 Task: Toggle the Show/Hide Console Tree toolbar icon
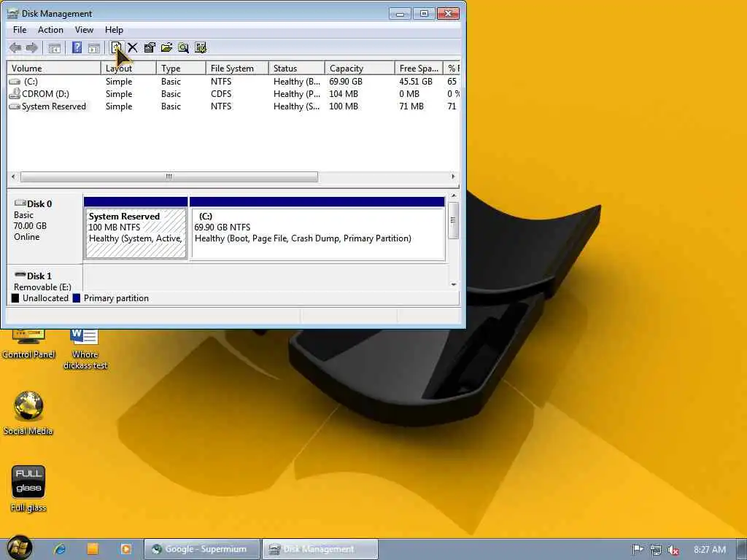click(x=54, y=47)
